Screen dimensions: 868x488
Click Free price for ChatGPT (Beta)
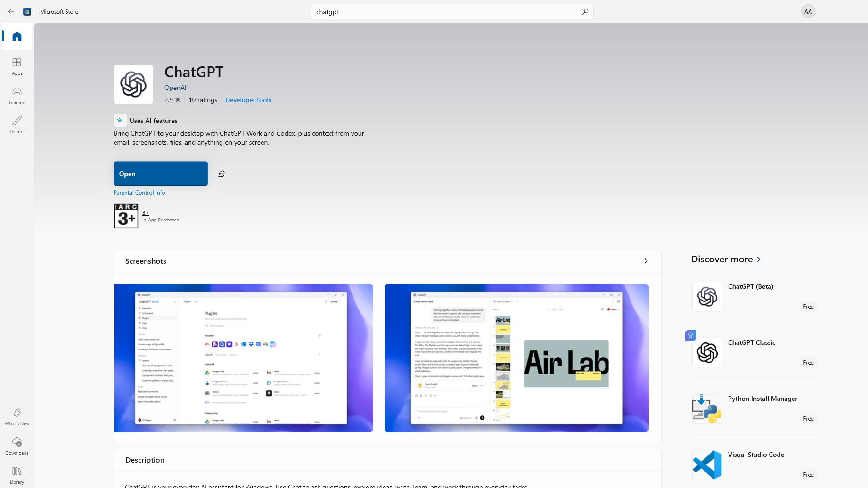pyautogui.click(x=809, y=307)
